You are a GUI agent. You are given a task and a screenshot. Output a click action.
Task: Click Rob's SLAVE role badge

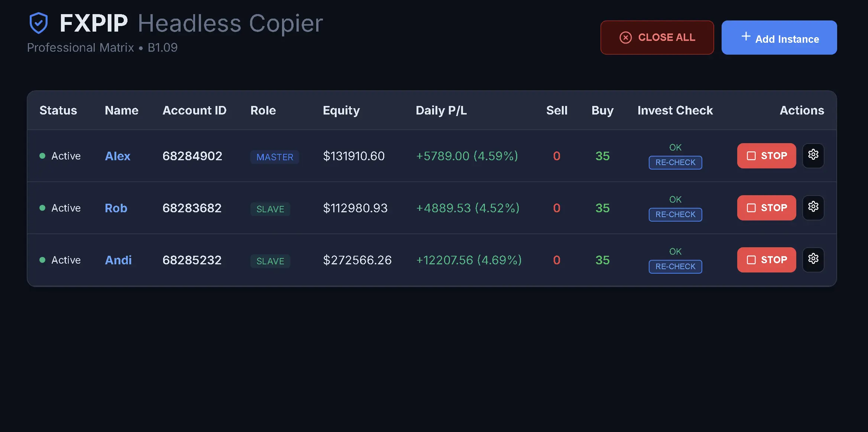270,209
